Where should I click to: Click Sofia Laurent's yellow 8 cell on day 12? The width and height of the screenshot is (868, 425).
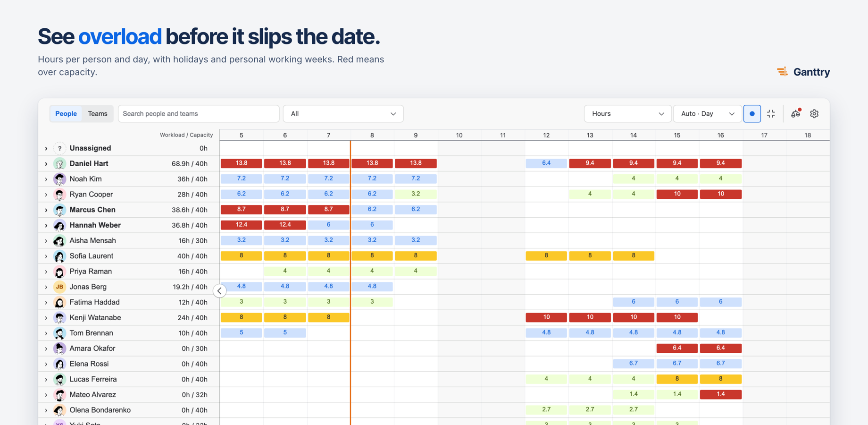pos(546,255)
